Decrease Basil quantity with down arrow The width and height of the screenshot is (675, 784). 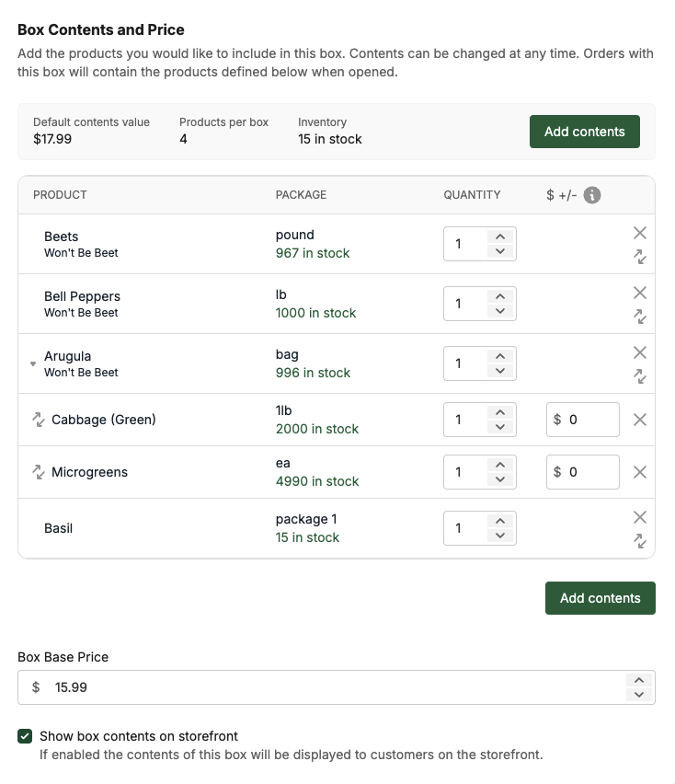(500, 536)
